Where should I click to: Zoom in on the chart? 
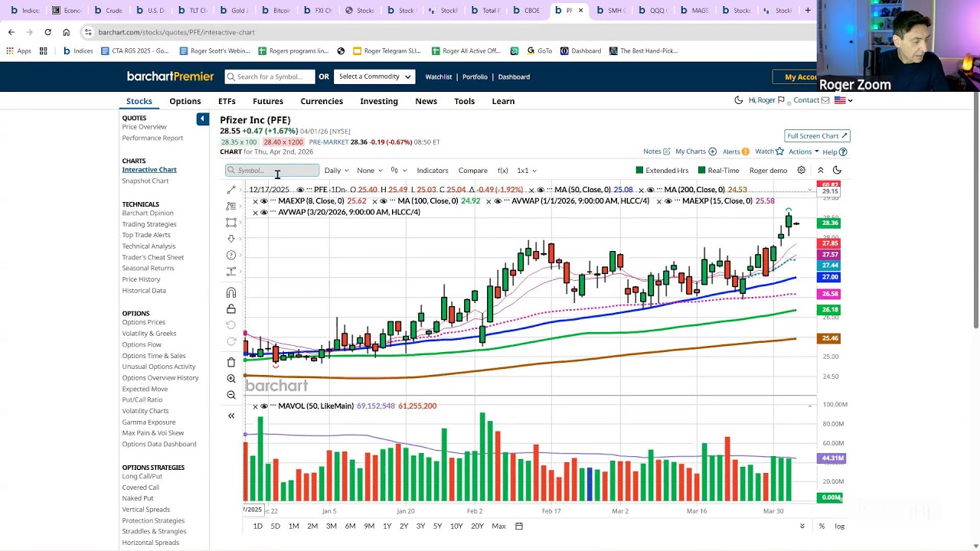[231, 379]
